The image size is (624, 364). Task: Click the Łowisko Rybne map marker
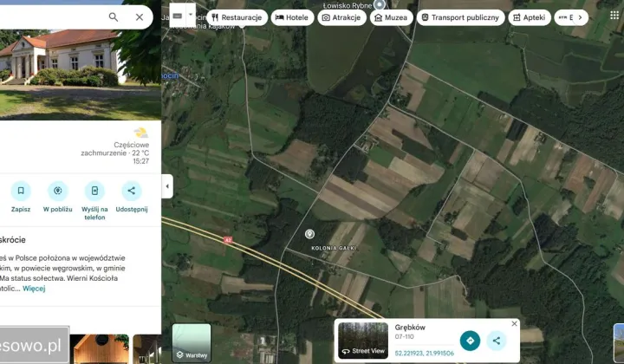380,5
